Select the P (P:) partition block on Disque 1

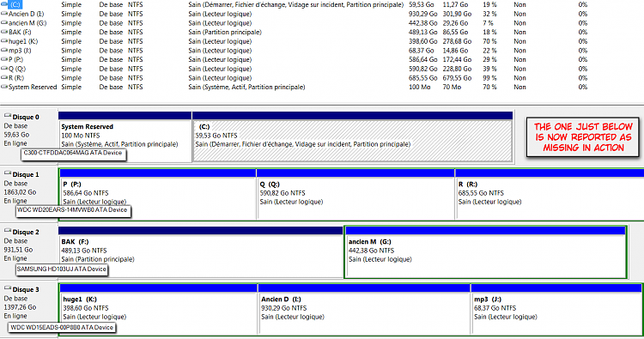(158, 194)
